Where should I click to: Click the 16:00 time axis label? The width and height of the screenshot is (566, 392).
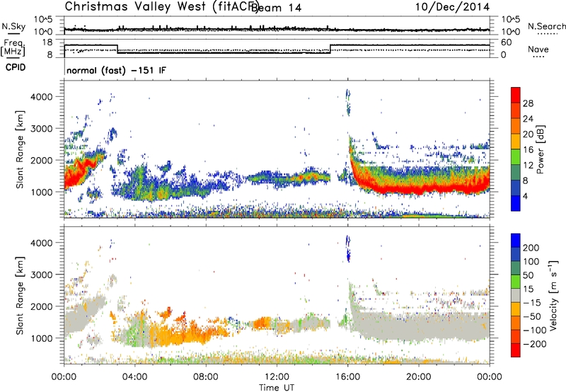(x=347, y=377)
